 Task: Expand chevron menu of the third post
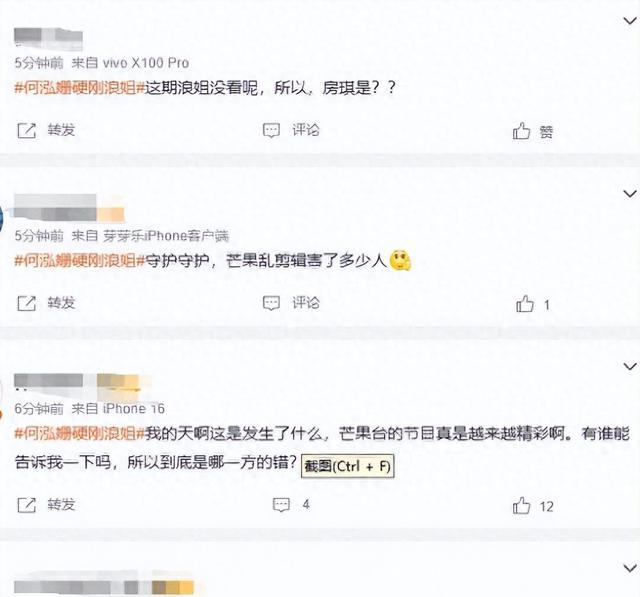630,366
